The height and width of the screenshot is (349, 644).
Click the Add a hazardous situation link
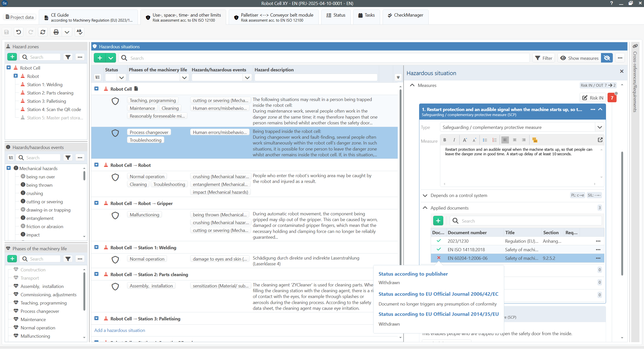[120, 330]
